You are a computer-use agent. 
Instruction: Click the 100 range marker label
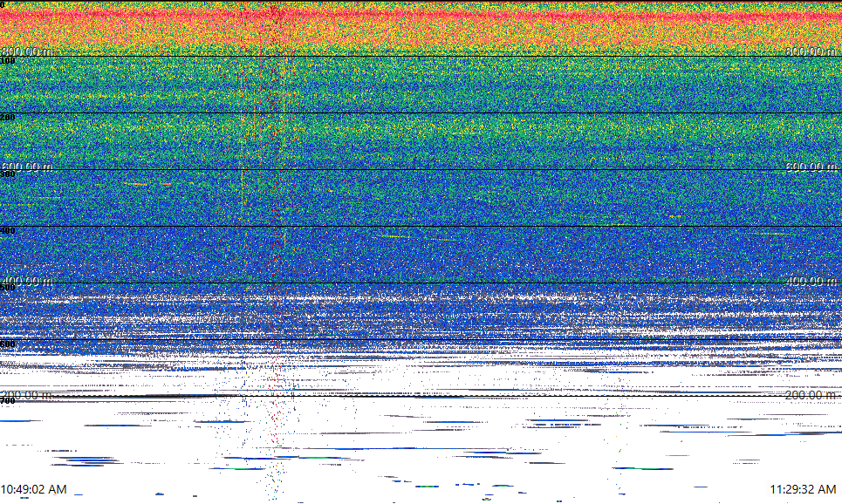click(8, 61)
